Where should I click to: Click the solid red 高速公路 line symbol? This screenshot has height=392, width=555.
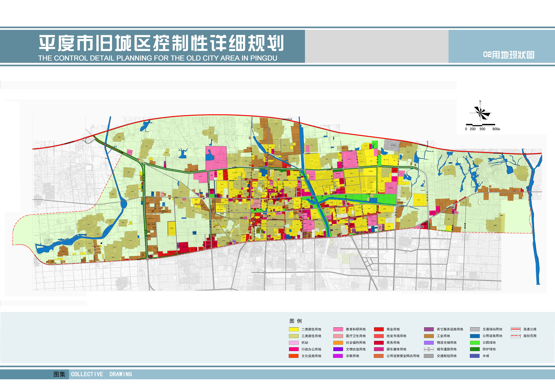tap(515, 329)
